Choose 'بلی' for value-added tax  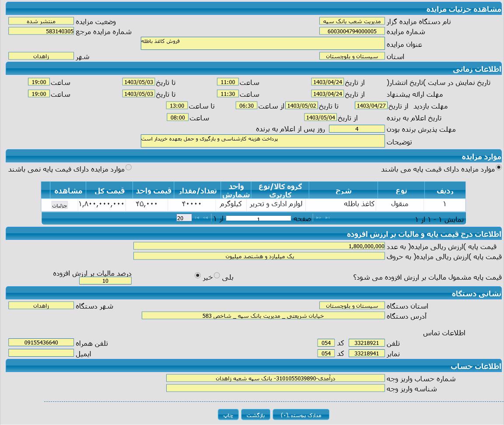(x=217, y=275)
